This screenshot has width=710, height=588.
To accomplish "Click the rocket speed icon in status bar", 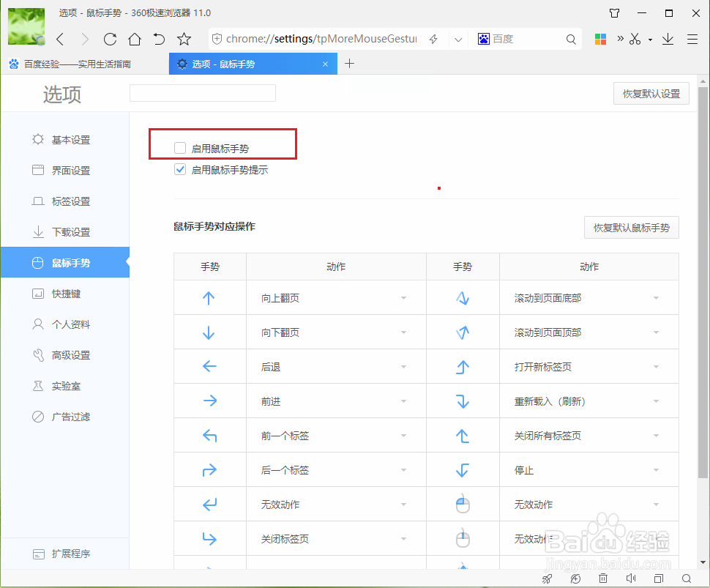I will click(x=547, y=578).
